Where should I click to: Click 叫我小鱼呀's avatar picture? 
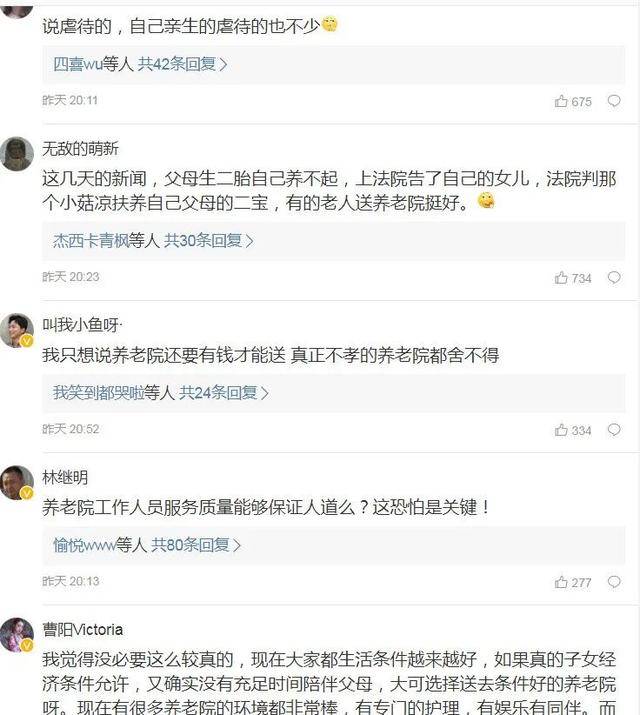pos(17,329)
